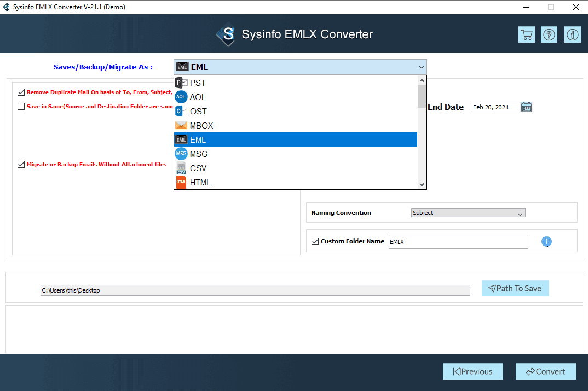
Task: Open the about information icon
Action: [x=572, y=34]
